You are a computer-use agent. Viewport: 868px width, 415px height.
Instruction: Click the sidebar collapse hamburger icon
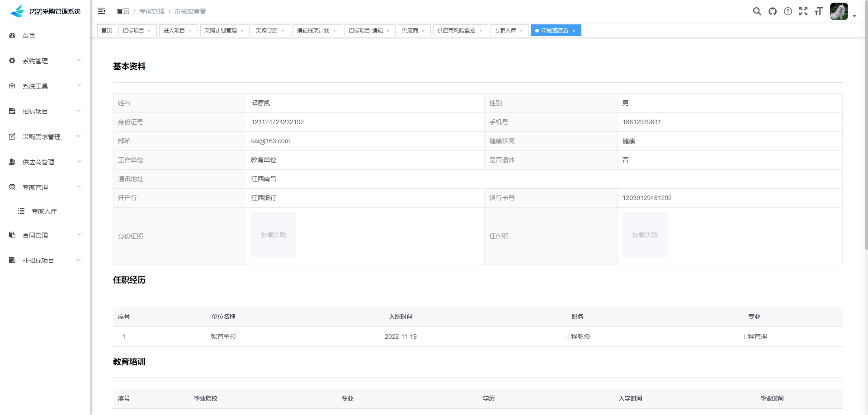point(102,11)
